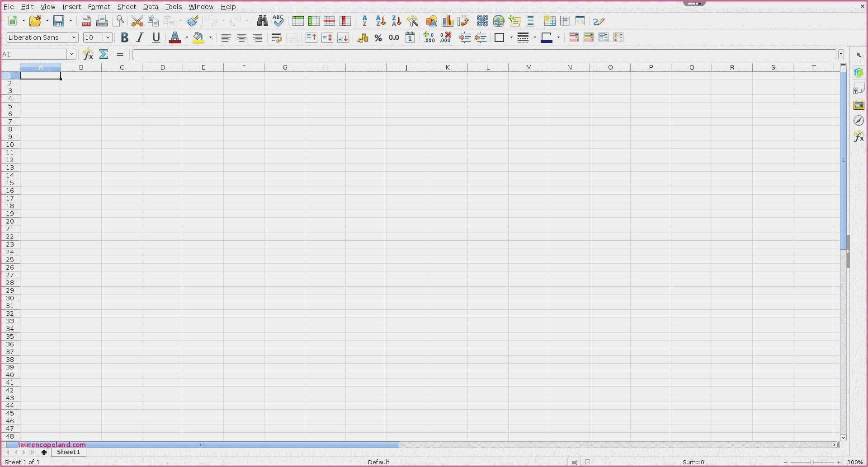Open the sidebar Navigator compass icon
This screenshot has height=467, width=868.
tap(859, 121)
